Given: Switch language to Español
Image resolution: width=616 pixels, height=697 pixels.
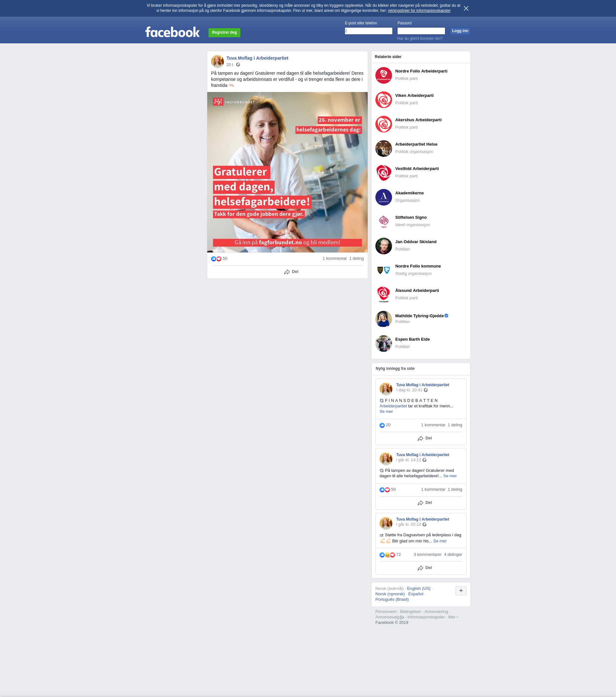Looking at the screenshot, I should pos(415,594).
